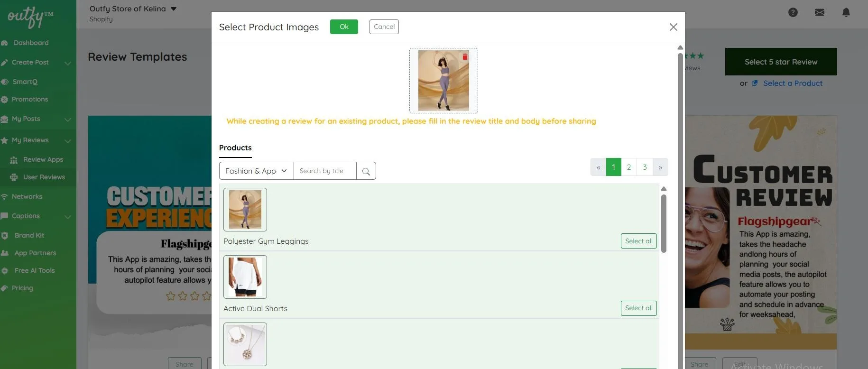The image size is (868, 369).
Task: Select the necklace product thumbnail
Action: [x=245, y=344]
